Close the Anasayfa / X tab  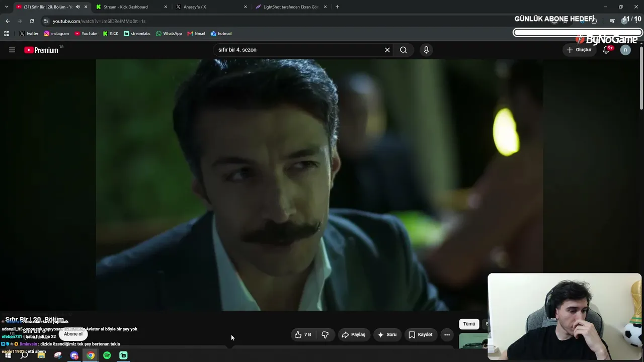pyautogui.click(x=246, y=7)
